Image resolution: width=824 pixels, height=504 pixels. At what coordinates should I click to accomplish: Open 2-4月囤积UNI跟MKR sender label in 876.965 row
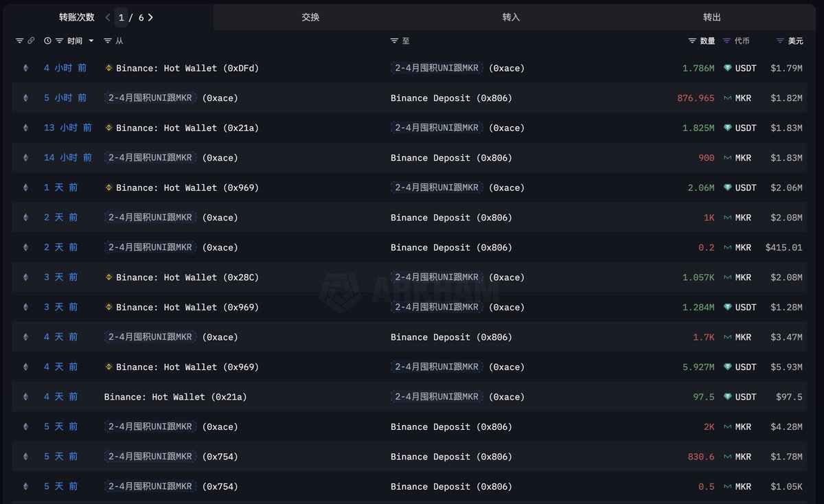(150, 98)
